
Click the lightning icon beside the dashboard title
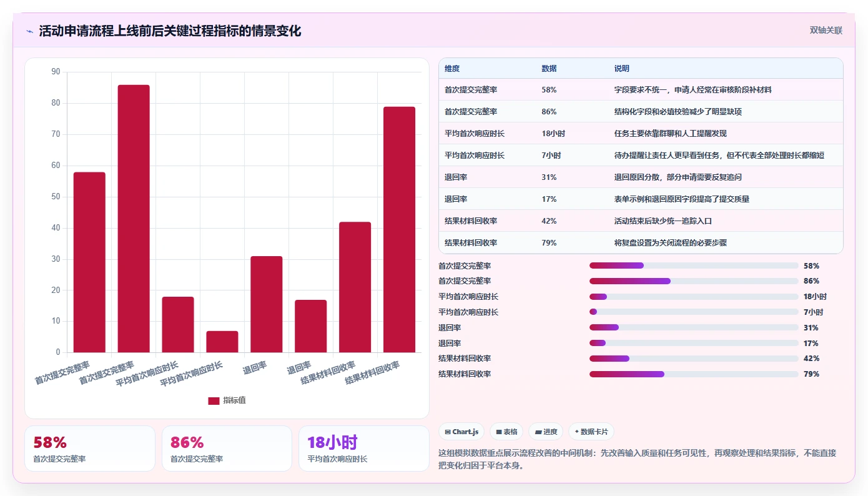(30, 31)
